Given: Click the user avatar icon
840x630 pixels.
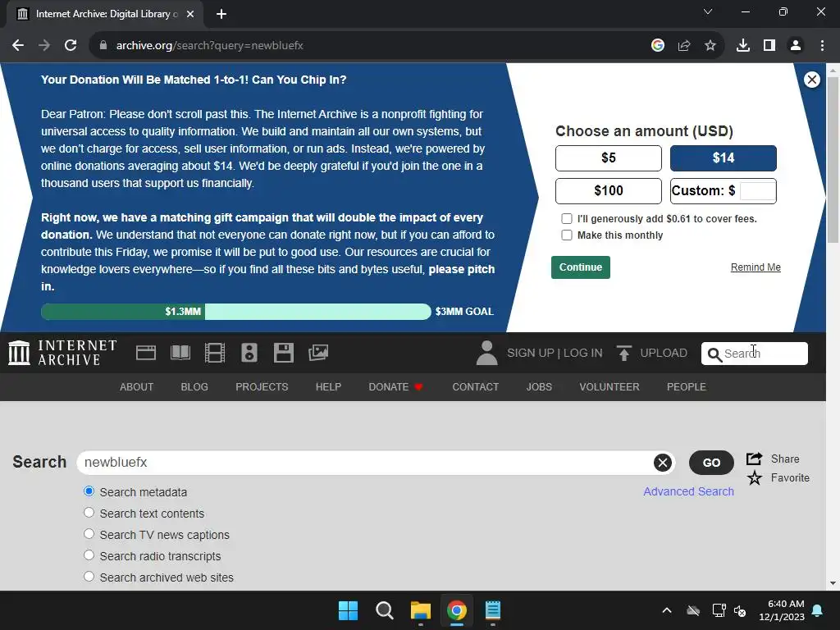Looking at the screenshot, I should [x=486, y=353].
